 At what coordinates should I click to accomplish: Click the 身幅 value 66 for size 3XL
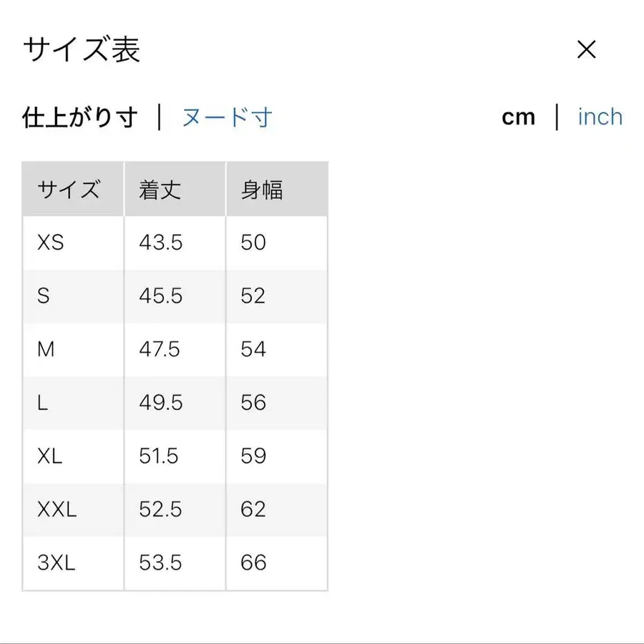click(252, 563)
